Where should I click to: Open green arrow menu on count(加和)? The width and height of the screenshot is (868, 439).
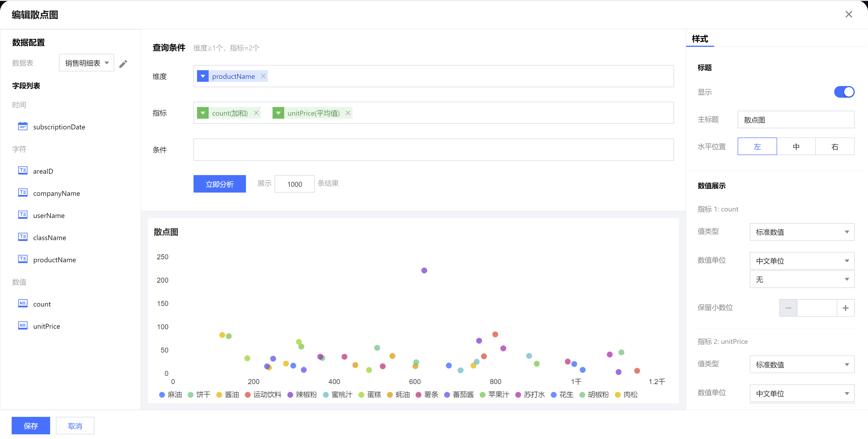coord(203,113)
